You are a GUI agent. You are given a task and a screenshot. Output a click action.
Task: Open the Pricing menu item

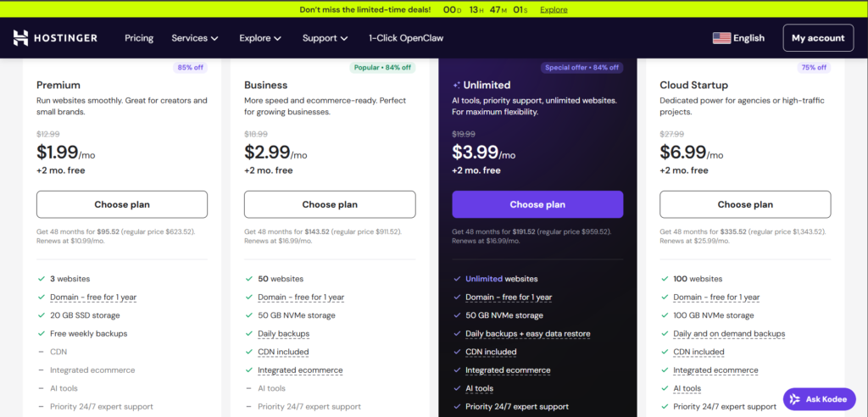139,38
